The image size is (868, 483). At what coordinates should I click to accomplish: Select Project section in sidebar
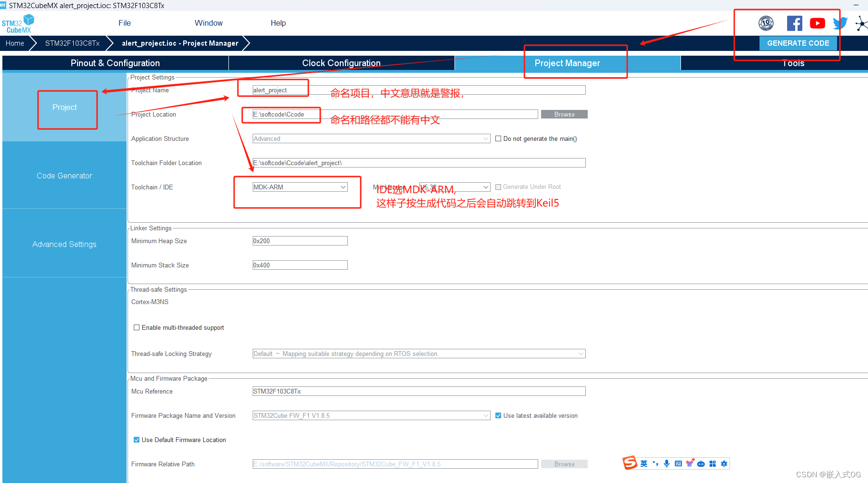[64, 107]
